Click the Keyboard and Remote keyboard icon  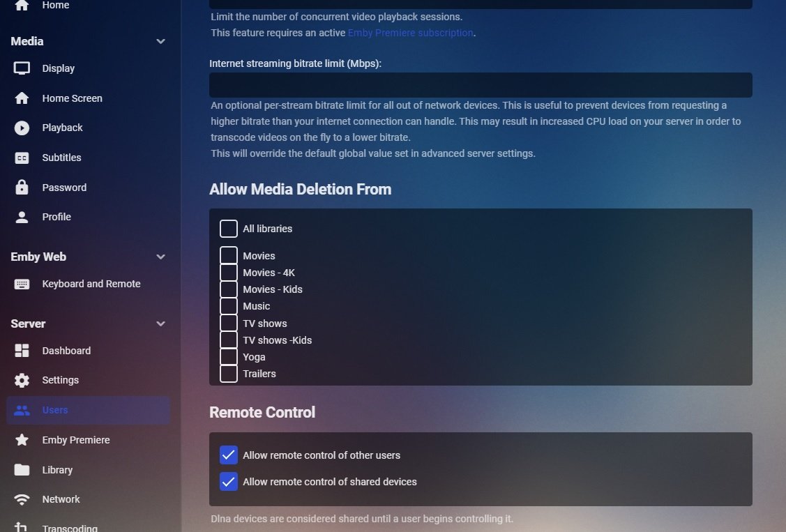click(x=22, y=284)
